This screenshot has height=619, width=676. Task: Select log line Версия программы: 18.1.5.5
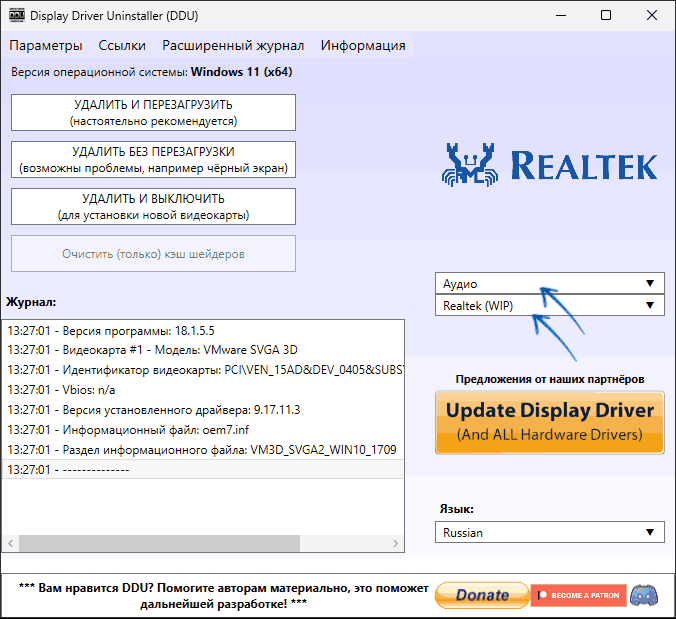pyautogui.click(x=203, y=331)
